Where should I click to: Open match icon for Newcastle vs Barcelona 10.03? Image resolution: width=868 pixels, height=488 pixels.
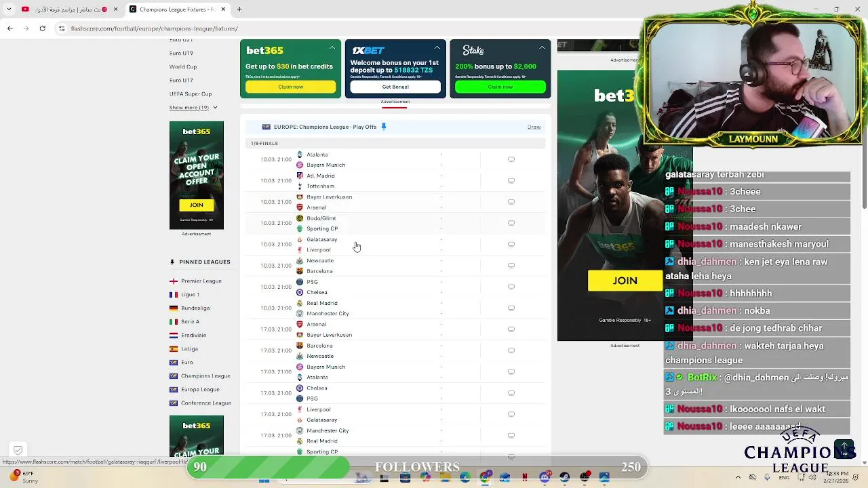coord(511,266)
